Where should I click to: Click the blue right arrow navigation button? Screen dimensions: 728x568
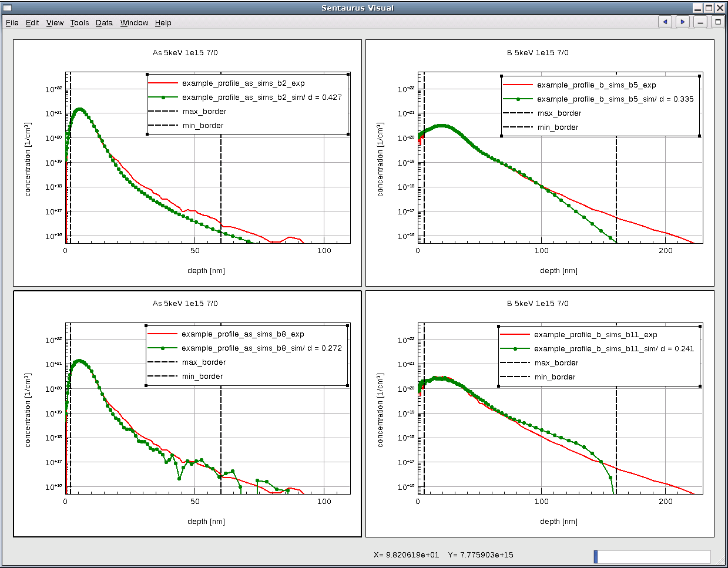pyautogui.click(x=682, y=22)
